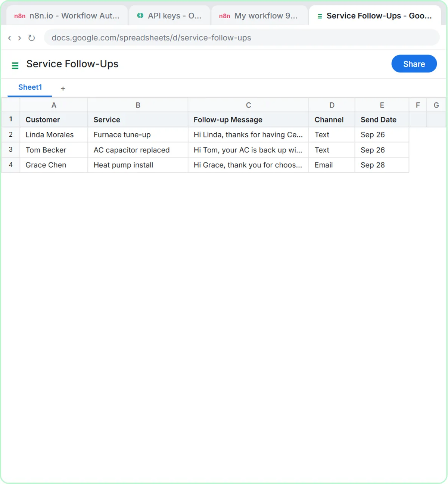Select the Hi Linda message cell
The height and width of the screenshot is (484, 448).
pos(248,134)
